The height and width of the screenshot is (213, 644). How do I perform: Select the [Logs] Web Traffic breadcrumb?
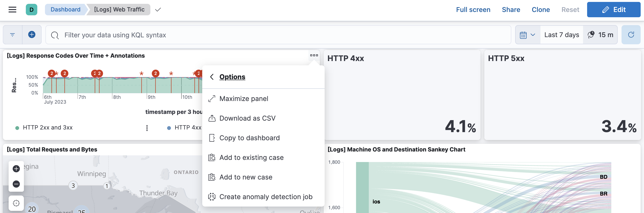click(119, 10)
